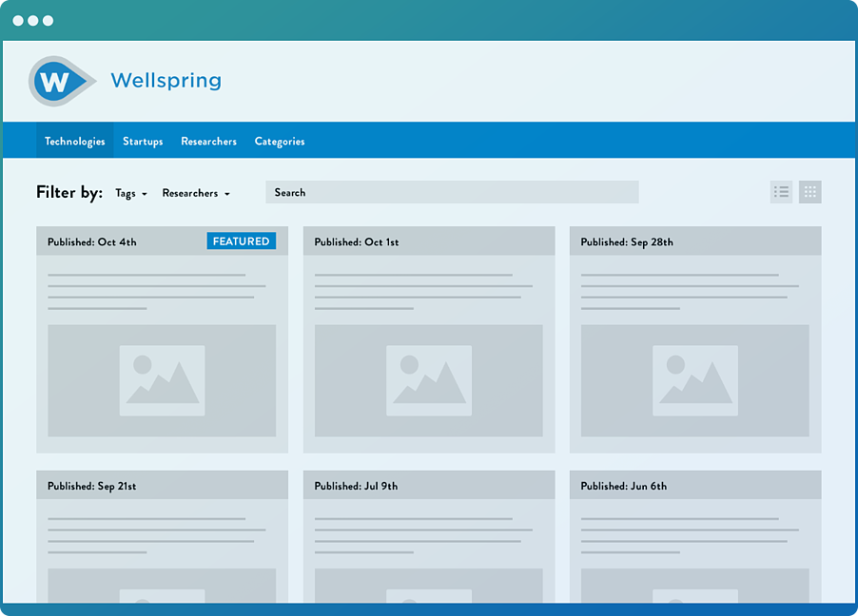
Task: Click the image placeholder on the Jul 9th card
Action: [429, 594]
